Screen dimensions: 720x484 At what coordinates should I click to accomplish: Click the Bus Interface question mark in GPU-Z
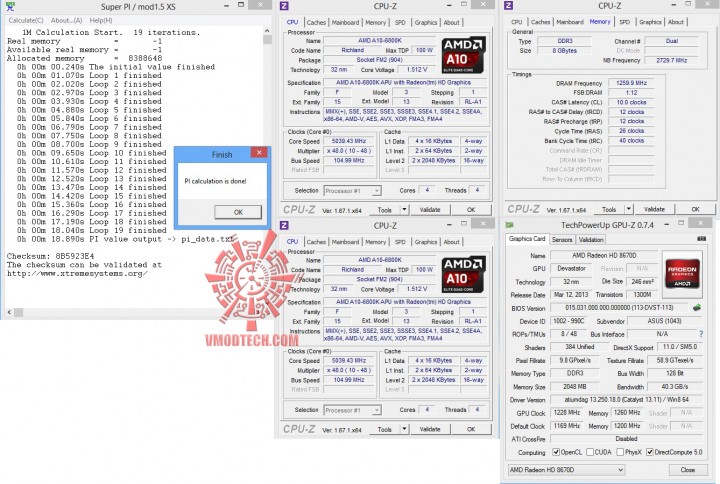pyautogui.click(x=701, y=334)
